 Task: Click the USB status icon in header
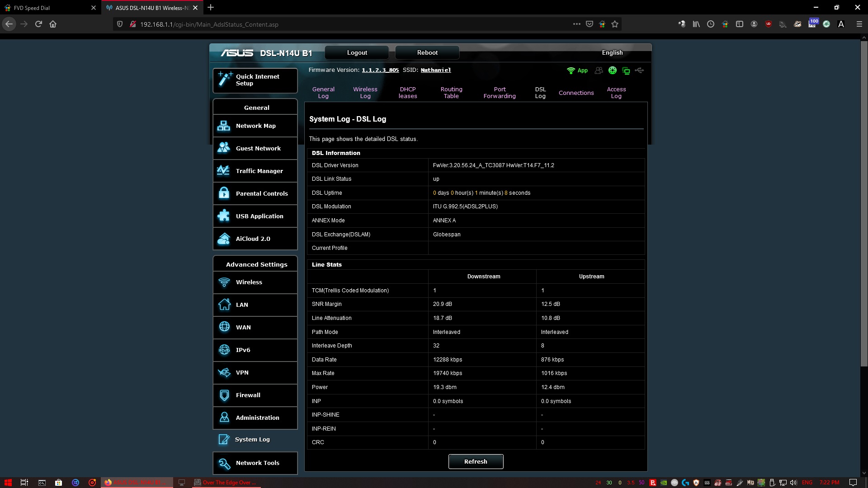[x=639, y=70]
